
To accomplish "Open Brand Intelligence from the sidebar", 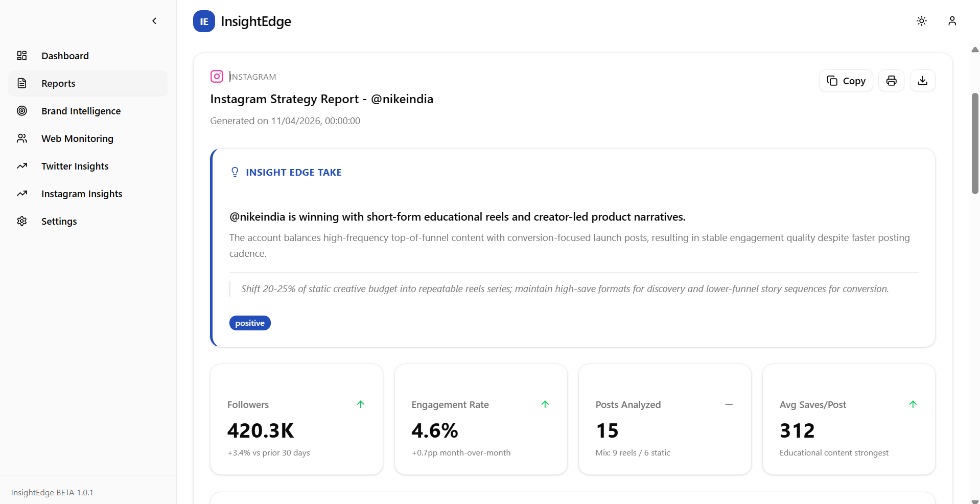I will tap(81, 111).
